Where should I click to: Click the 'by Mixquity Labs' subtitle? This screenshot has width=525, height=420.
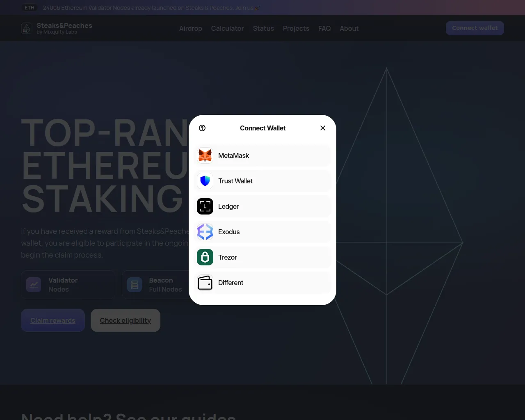[57, 32]
